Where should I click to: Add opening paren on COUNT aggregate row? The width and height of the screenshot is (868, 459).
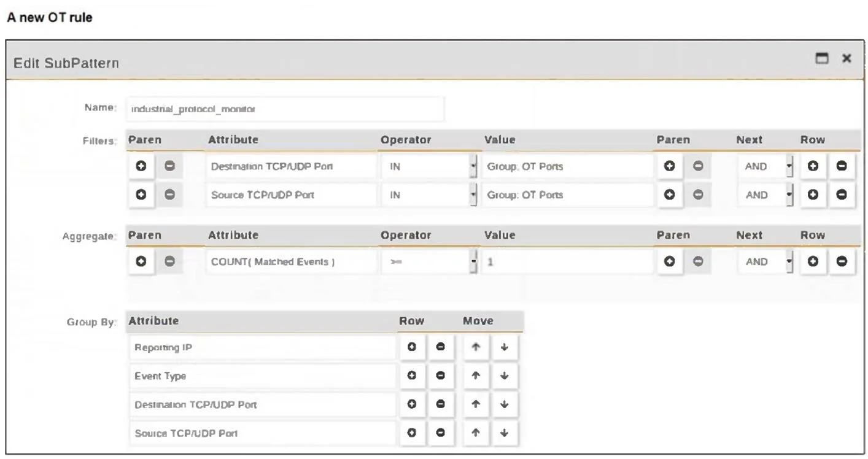click(x=141, y=261)
